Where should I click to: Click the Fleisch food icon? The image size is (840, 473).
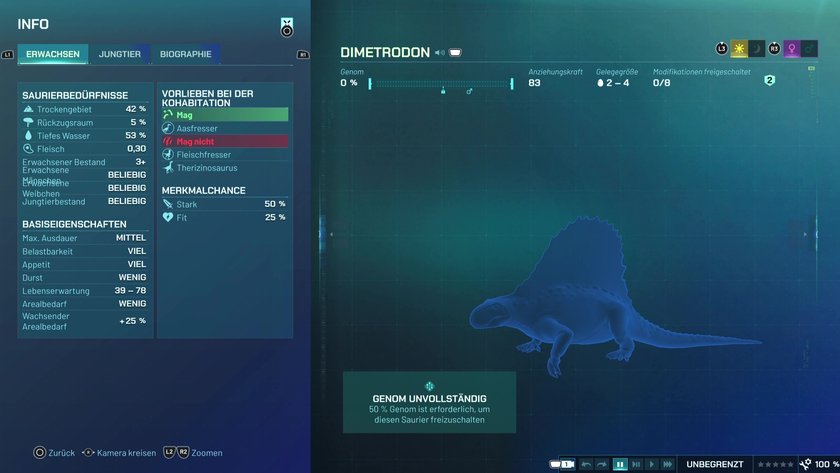28,149
